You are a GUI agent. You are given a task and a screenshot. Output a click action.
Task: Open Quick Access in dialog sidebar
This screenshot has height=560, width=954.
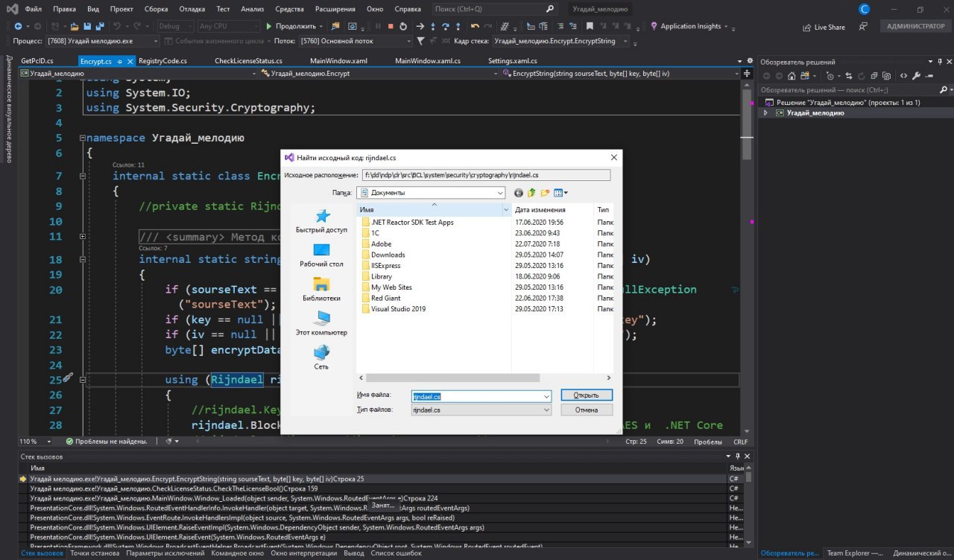click(321, 220)
